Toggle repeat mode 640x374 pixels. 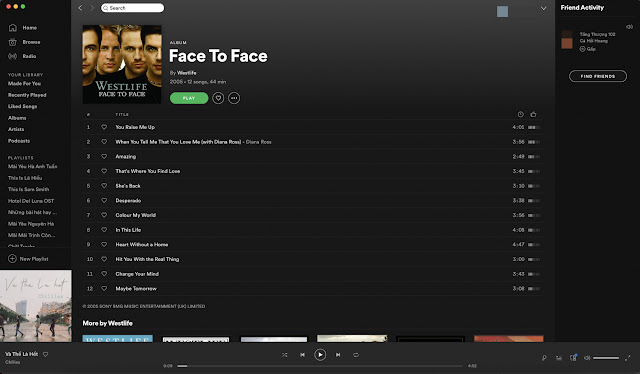click(356, 355)
